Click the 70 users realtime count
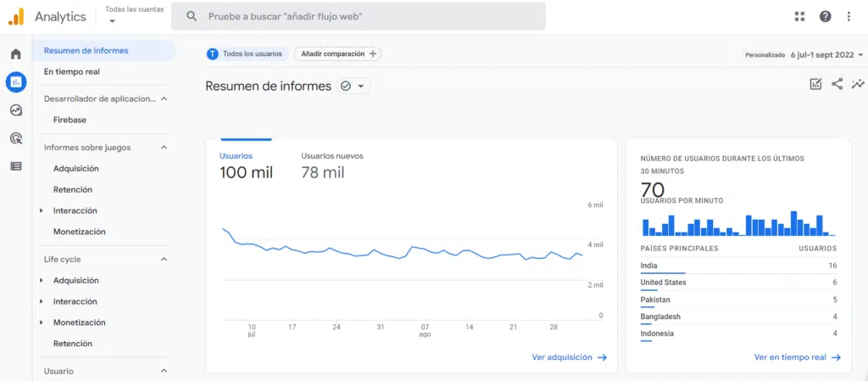This screenshot has width=868, height=381. coord(653,189)
